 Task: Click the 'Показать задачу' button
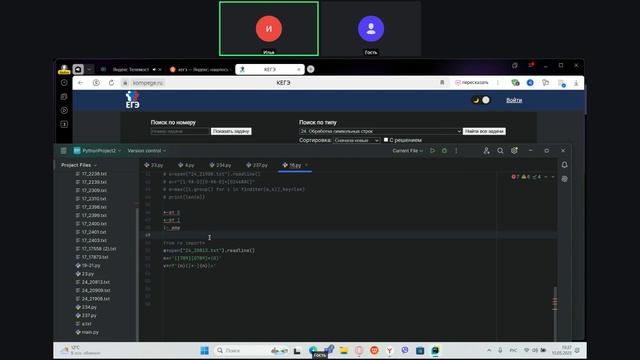(231, 131)
